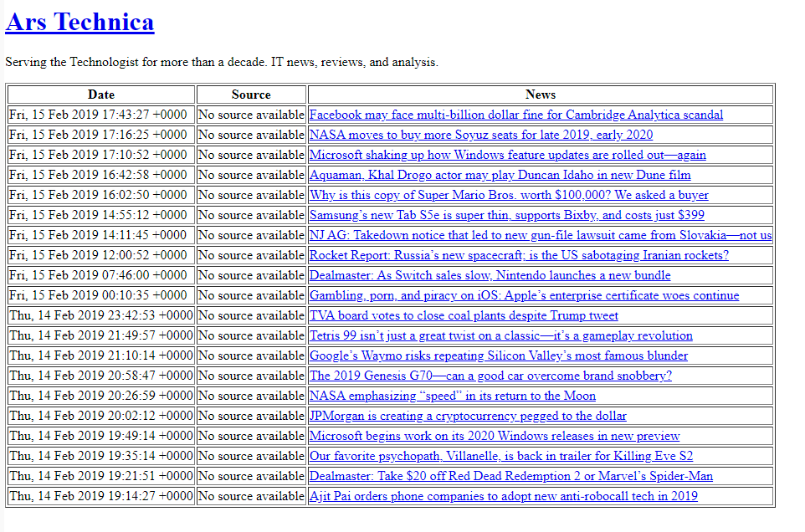Viewport: 805px width, 532px height.
Task: Open Google's Waymo blunder article
Action: [x=498, y=355]
